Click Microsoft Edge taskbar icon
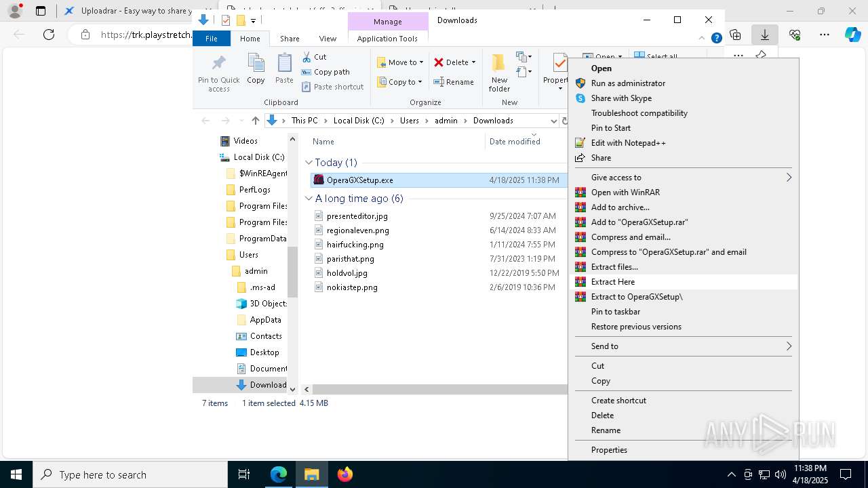Image resolution: width=868 pixels, height=488 pixels. coord(279,474)
